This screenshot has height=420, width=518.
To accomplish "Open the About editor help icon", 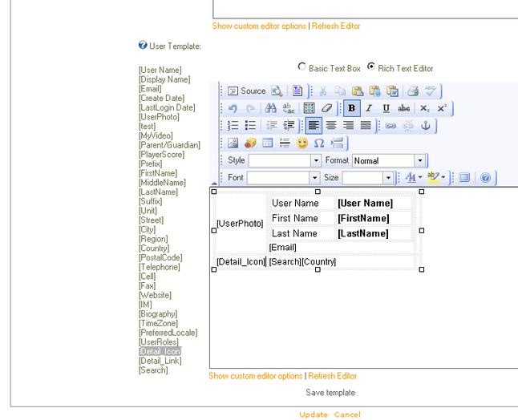I will coord(485,178).
